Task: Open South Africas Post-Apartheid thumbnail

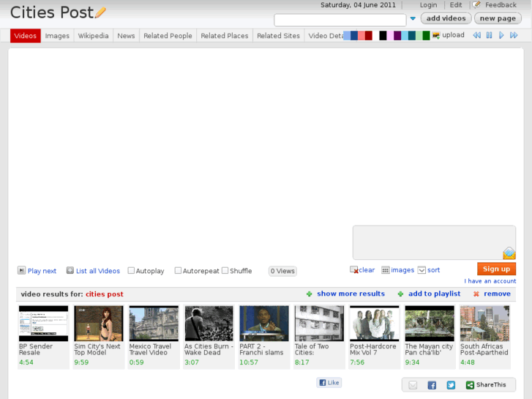Action: 485,324
